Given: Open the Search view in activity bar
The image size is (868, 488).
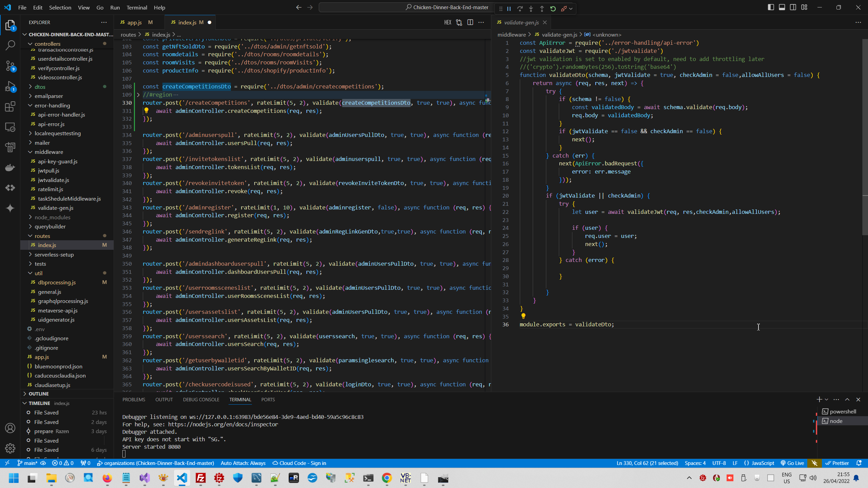Looking at the screenshot, I should click(x=10, y=45).
